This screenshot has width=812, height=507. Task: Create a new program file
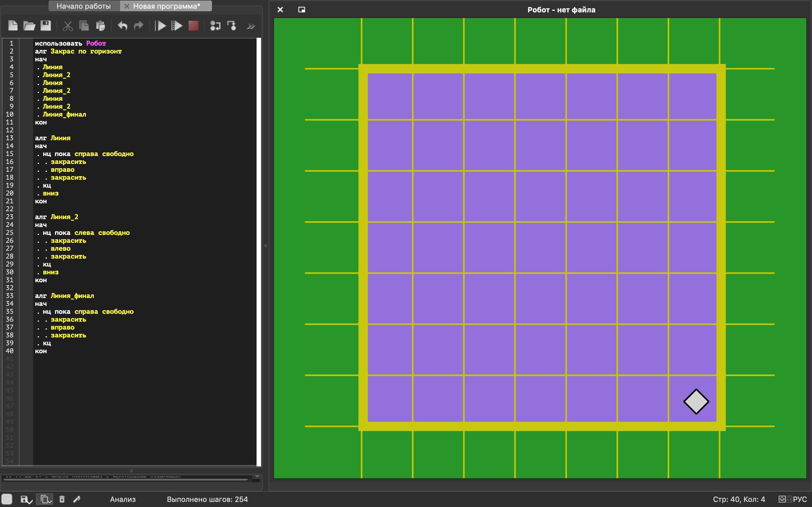pyautogui.click(x=13, y=26)
